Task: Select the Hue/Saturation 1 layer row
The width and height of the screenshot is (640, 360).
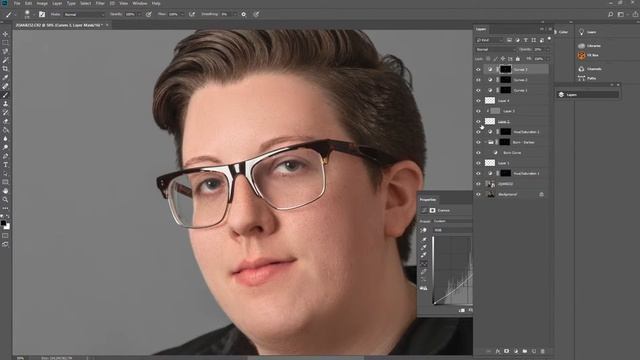Action: [x=516, y=173]
